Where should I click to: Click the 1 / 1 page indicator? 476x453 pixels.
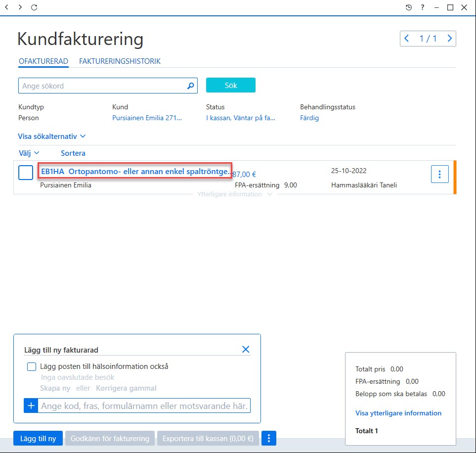point(428,38)
